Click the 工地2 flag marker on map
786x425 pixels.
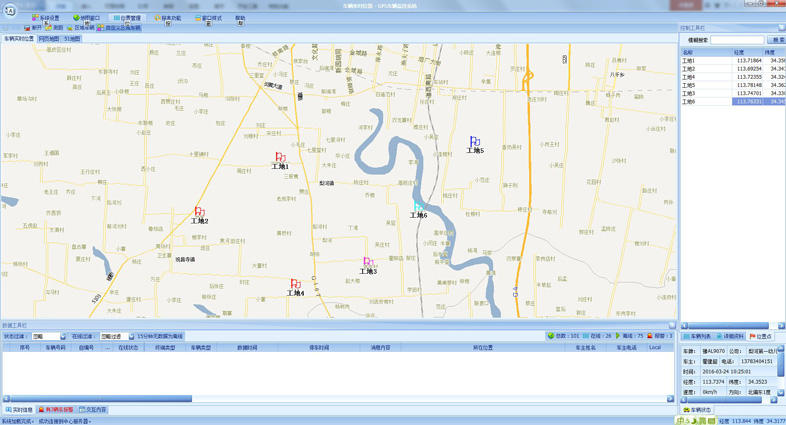click(199, 212)
